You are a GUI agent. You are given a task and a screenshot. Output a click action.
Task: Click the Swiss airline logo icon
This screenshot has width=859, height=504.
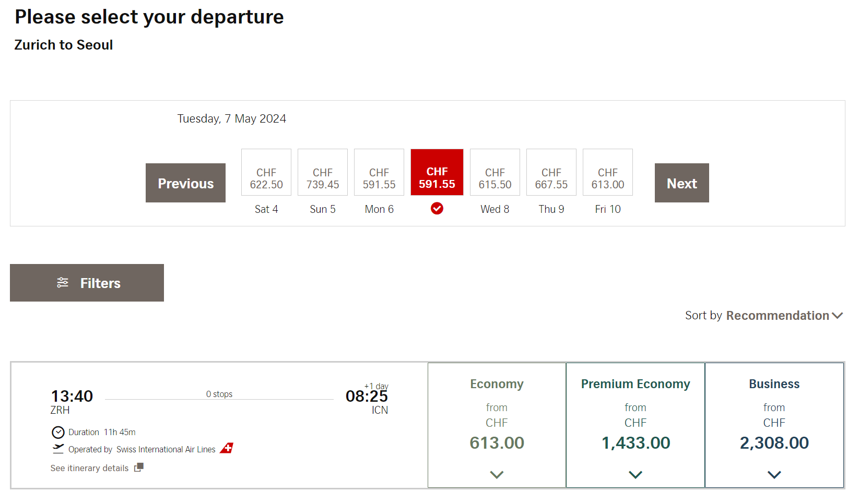pyautogui.click(x=227, y=449)
